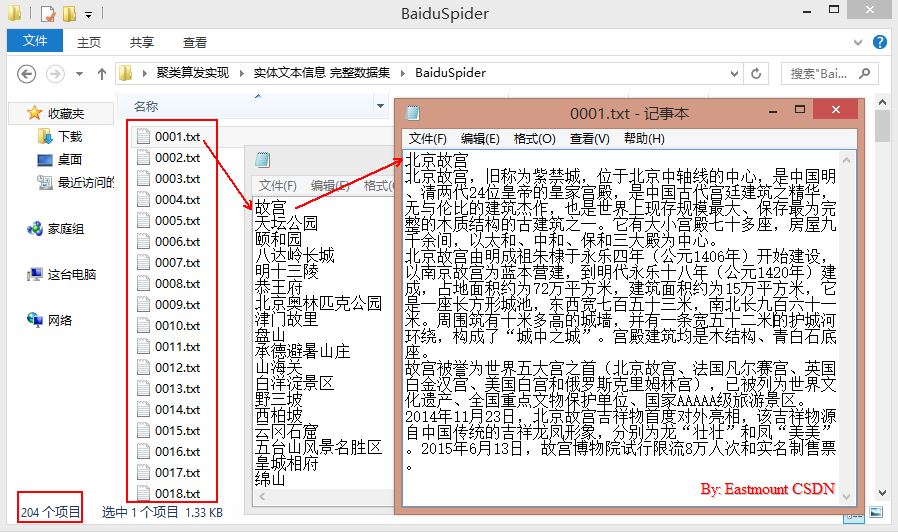Open the 共享 ribbon tab

click(x=141, y=42)
